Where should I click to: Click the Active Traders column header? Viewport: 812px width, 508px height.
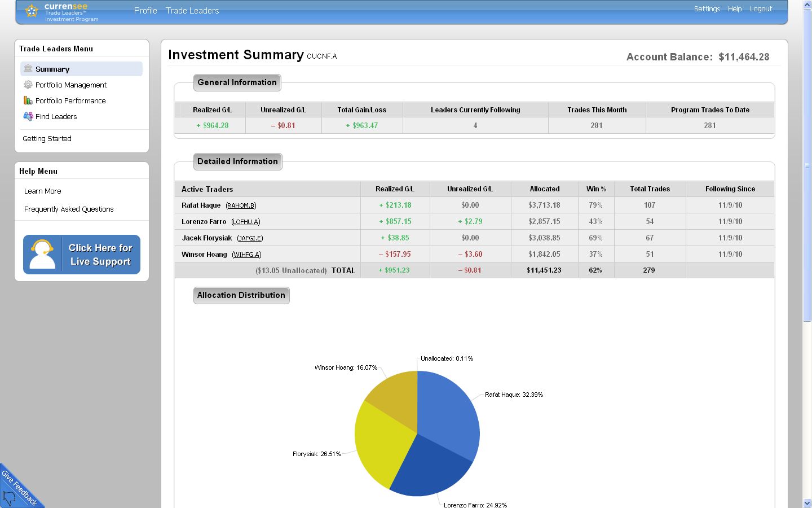(x=207, y=189)
